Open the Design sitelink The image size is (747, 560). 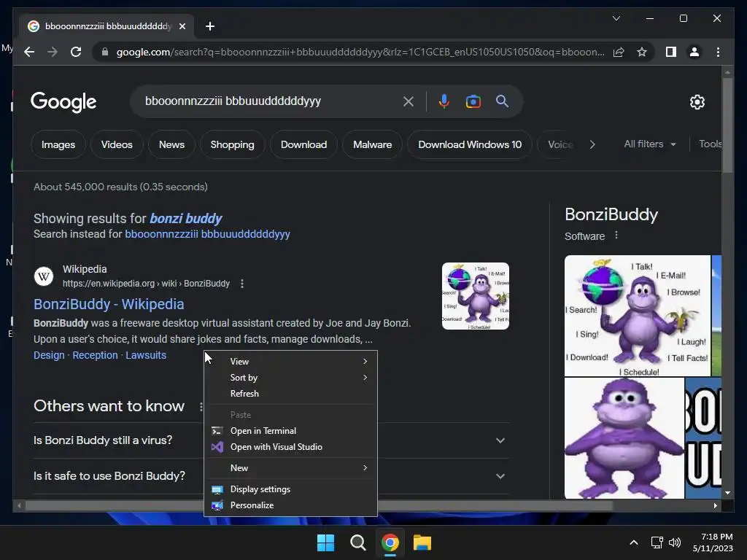[49, 355]
